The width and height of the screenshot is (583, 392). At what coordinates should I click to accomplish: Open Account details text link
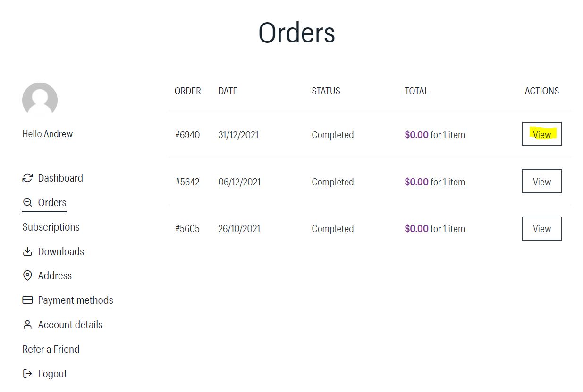(70, 325)
